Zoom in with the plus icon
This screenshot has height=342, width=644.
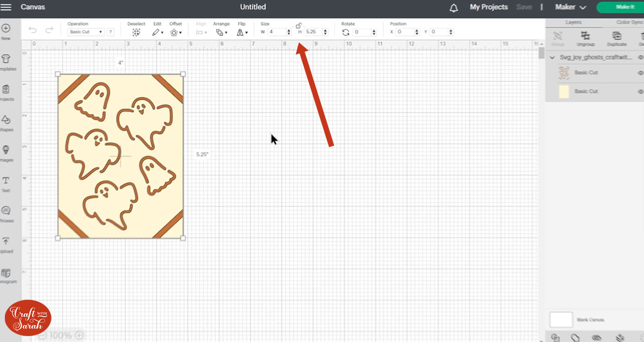tap(79, 335)
